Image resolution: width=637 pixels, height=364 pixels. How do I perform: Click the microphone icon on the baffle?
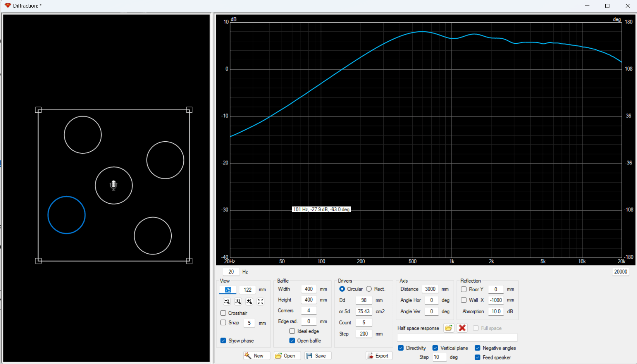click(x=113, y=185)
